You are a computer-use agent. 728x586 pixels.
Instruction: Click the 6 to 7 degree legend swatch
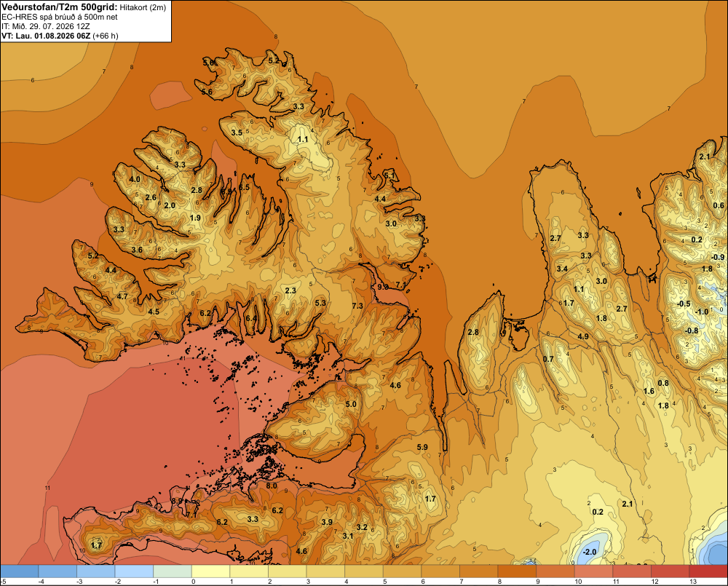click(x=440, y=571)
